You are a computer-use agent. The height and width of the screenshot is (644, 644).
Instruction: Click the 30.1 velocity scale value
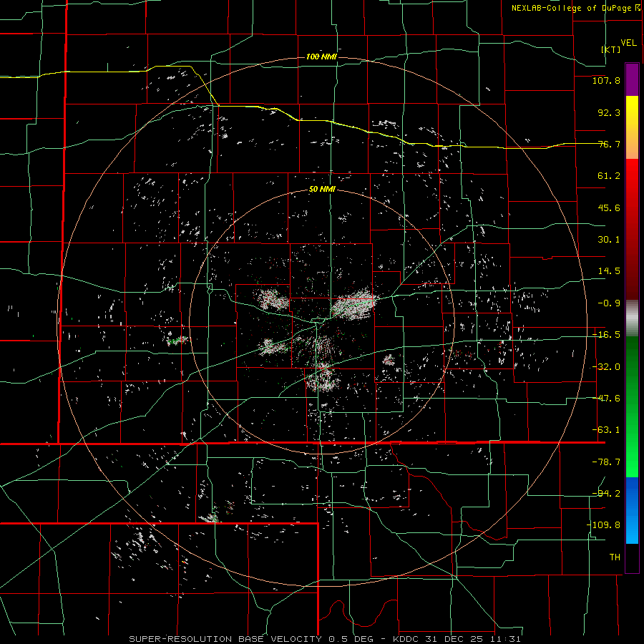(609, 240)
